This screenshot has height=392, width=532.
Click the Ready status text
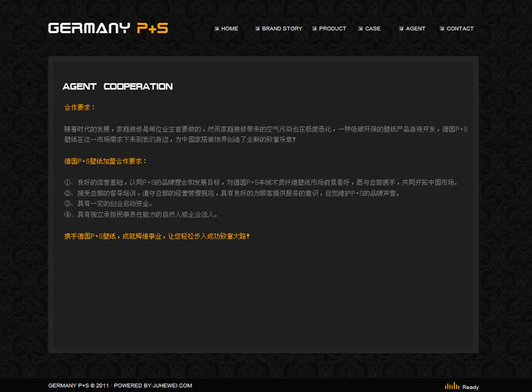pyautogui.click(x=470, y=387)
